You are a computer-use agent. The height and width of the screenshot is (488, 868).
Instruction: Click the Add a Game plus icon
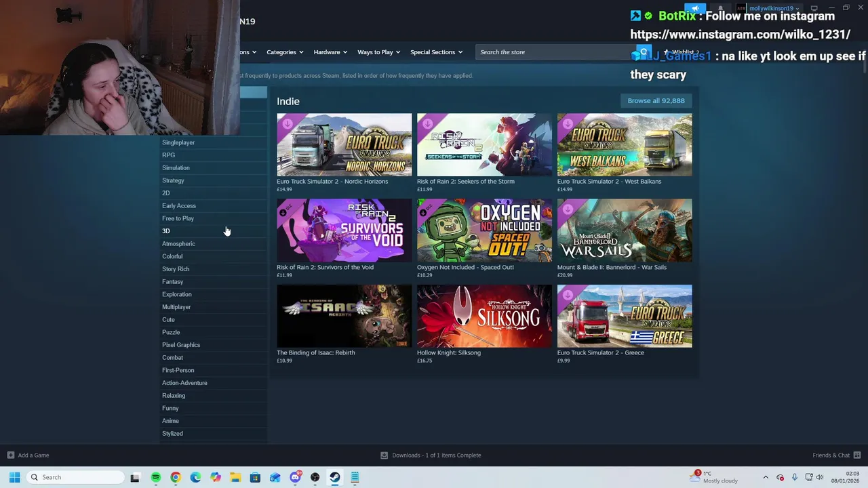click(10, 455)
